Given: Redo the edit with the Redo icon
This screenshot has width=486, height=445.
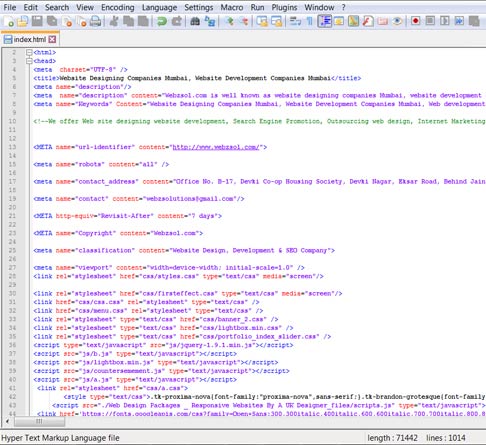Looking at the screenshot, I should pyautogui.click(x=176, y=22).
